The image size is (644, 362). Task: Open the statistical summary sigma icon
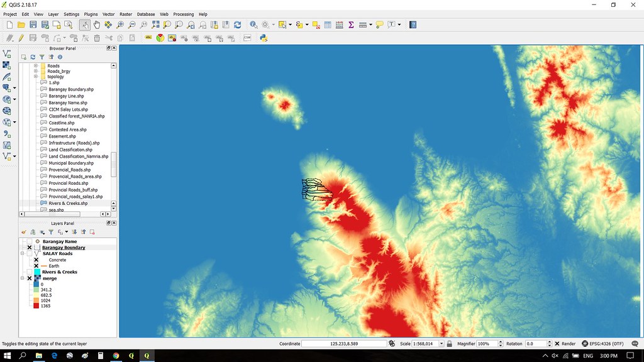pyautogui.click(x=351, y=25)
